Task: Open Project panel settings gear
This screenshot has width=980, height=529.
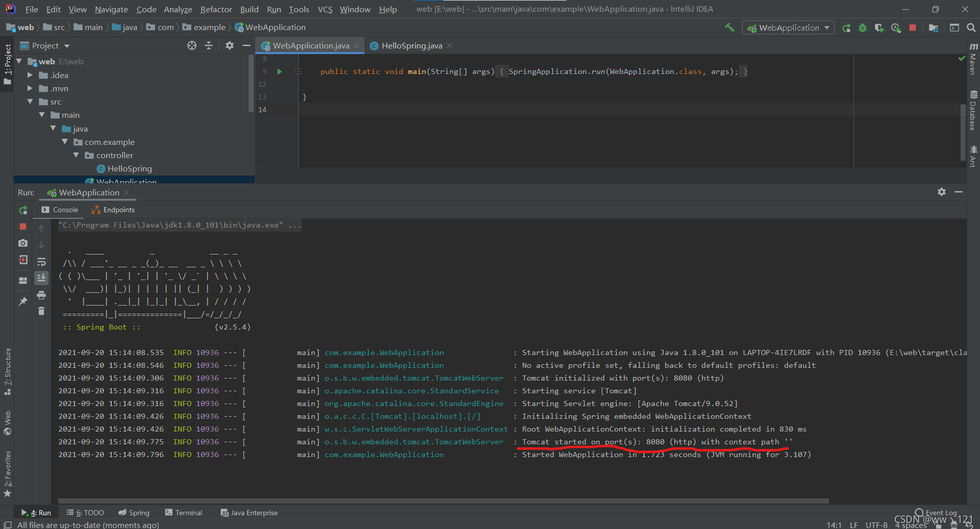Action: click(230, 45)
